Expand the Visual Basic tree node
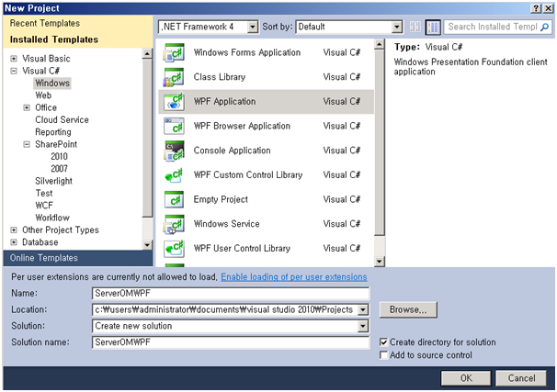This screenshot has height=392, width=557. click(x=14, y=59)
